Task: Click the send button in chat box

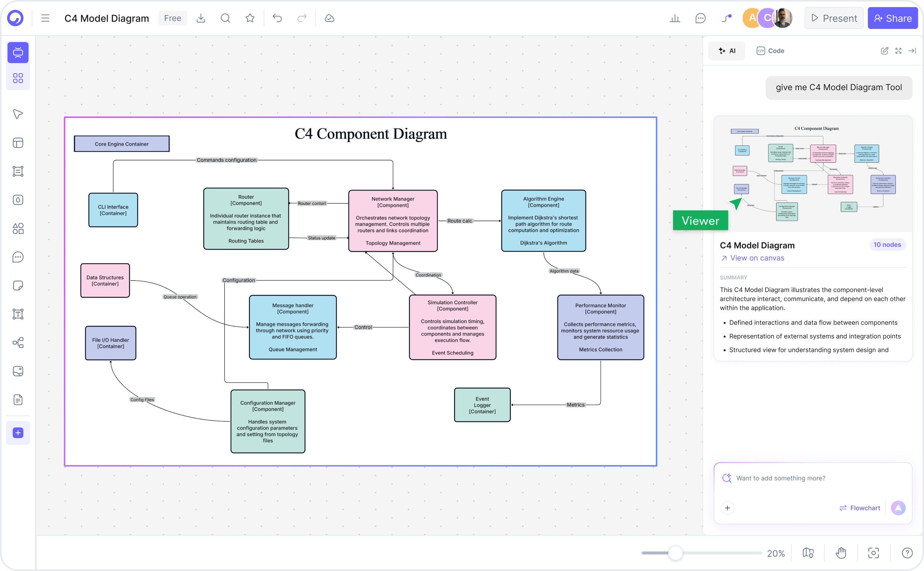Action: [898, 508]
